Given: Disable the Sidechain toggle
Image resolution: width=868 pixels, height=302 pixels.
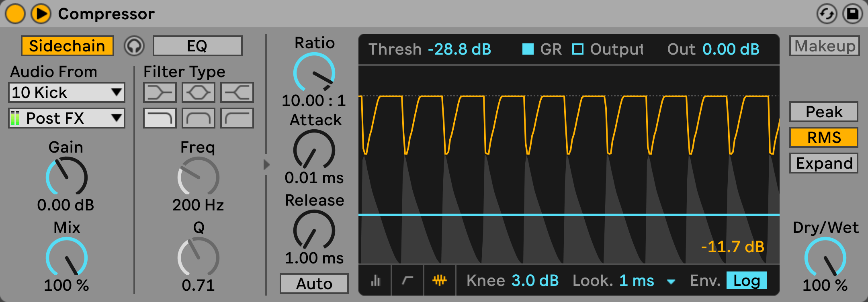Looking at the screenshot, I should [67, 46].
